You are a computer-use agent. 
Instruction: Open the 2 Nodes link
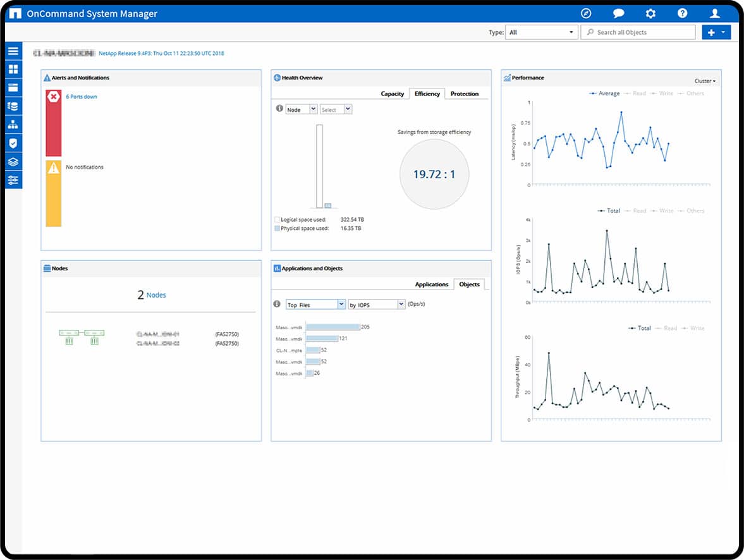click(152, 295)
